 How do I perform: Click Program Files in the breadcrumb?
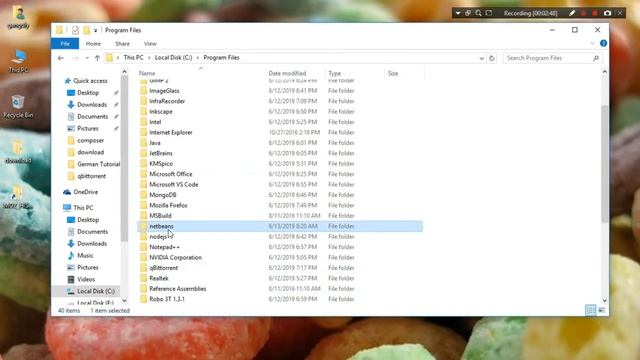221,58
